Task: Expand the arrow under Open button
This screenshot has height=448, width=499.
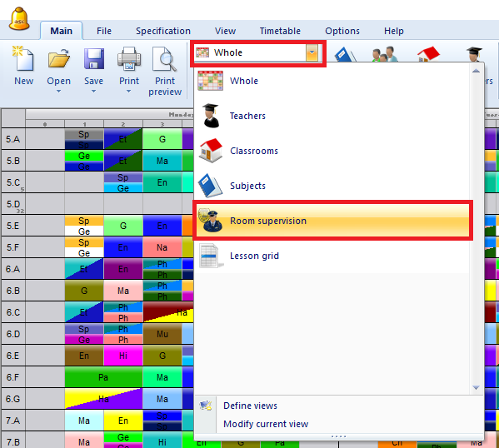Action: [x=58, y=92]
